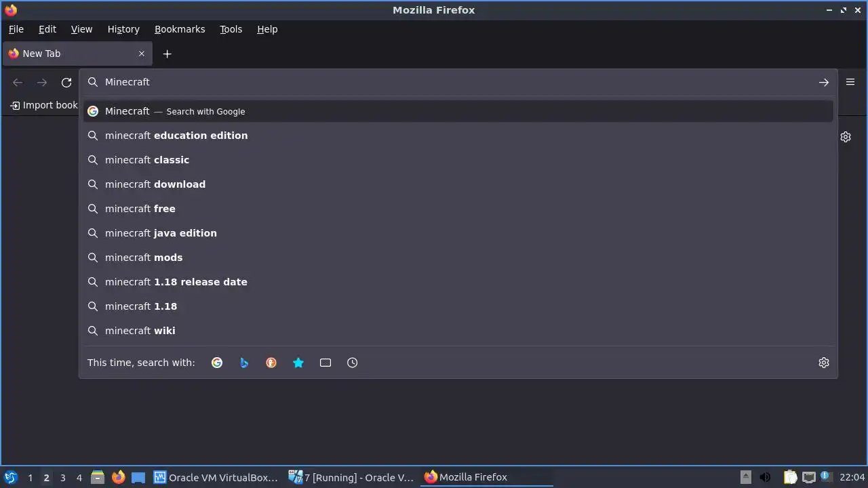Open new tab page personalize gear
Image resolution: width=868 pixels, height=488 pixels.
pos(846,137)
